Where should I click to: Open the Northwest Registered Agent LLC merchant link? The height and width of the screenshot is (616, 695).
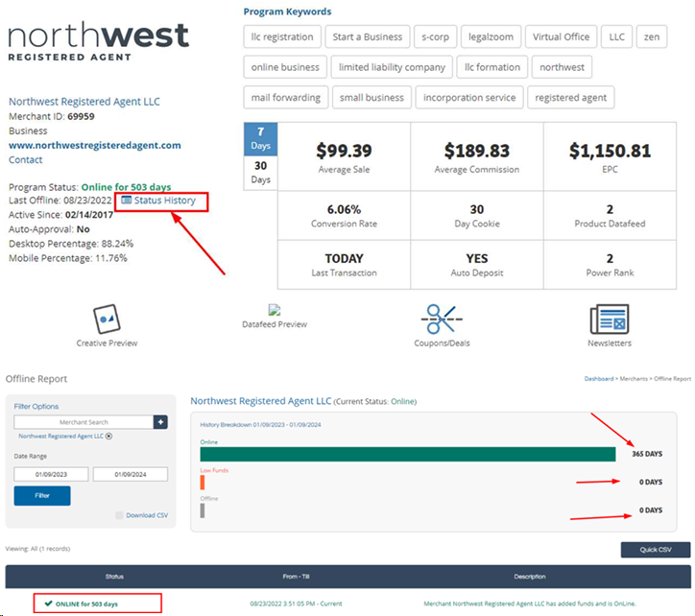coord(84,102)
